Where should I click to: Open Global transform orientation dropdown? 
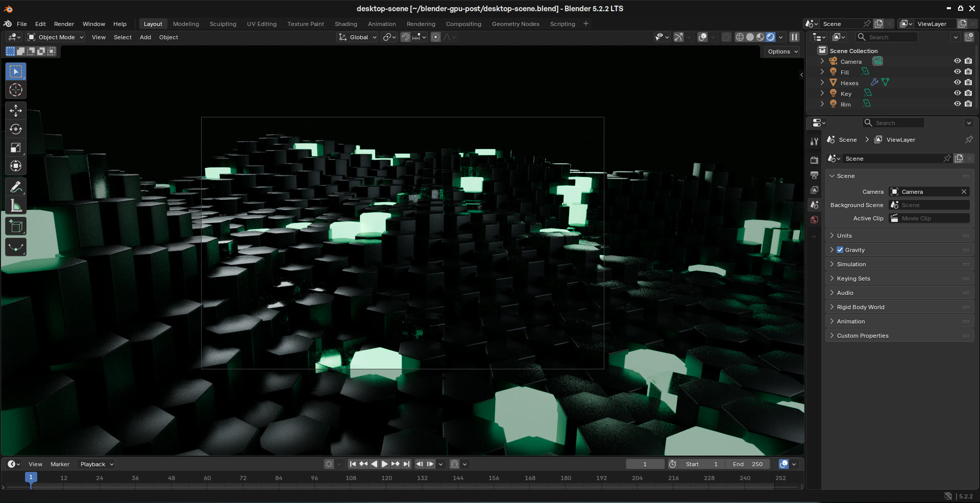click(x=358, y=37)
